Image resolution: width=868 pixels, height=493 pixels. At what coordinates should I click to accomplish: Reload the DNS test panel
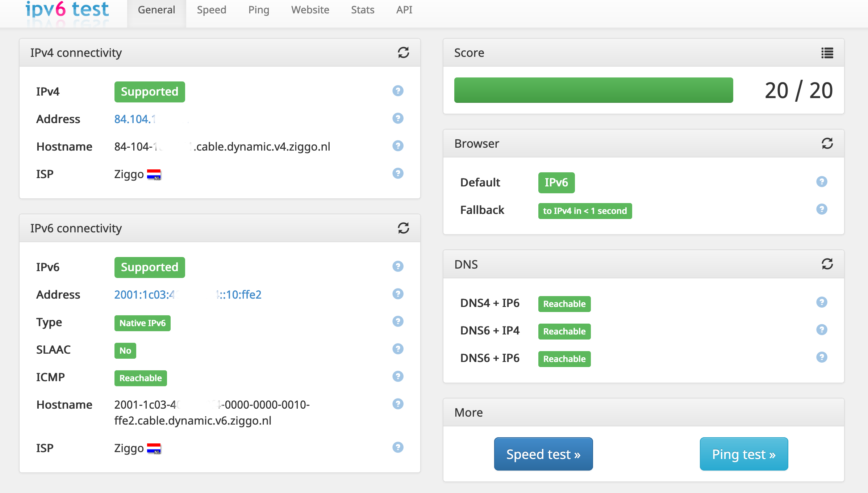827,264
